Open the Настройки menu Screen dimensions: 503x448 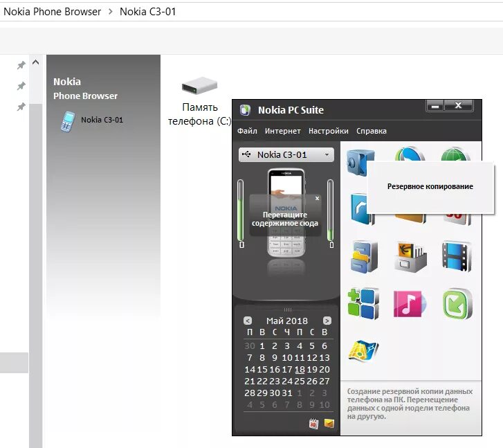(329, 131)
